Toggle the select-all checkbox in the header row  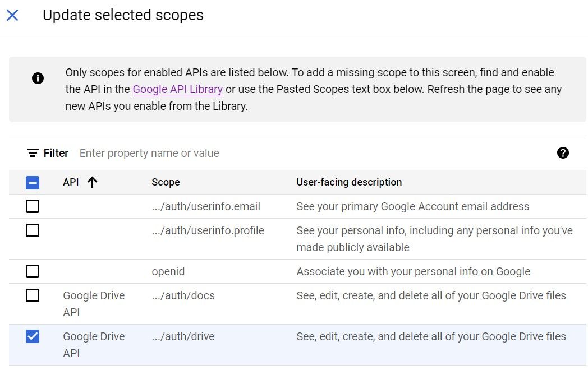[x=33, y=183]
